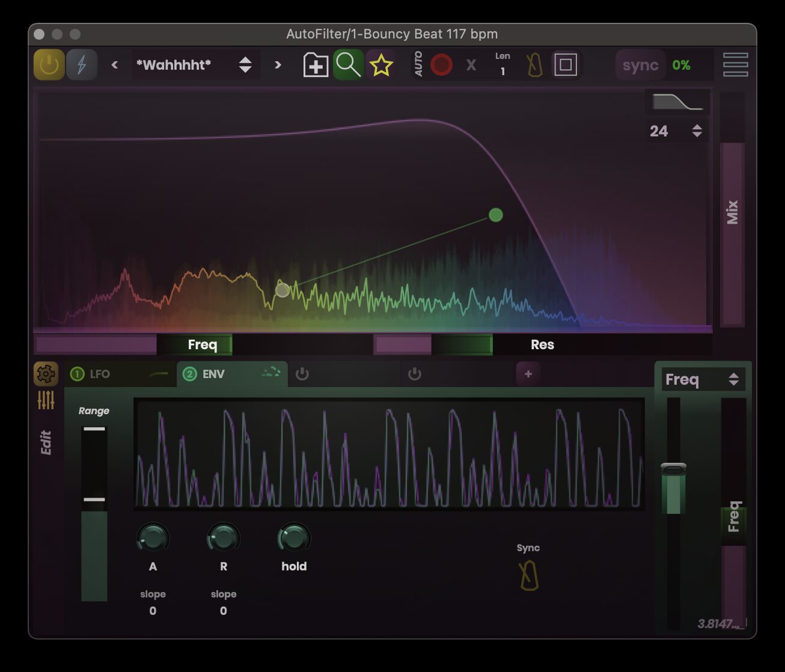Screen dimensions: 785x672
Task: Mark the preset as favorite with the star
Action: [382, 65]
